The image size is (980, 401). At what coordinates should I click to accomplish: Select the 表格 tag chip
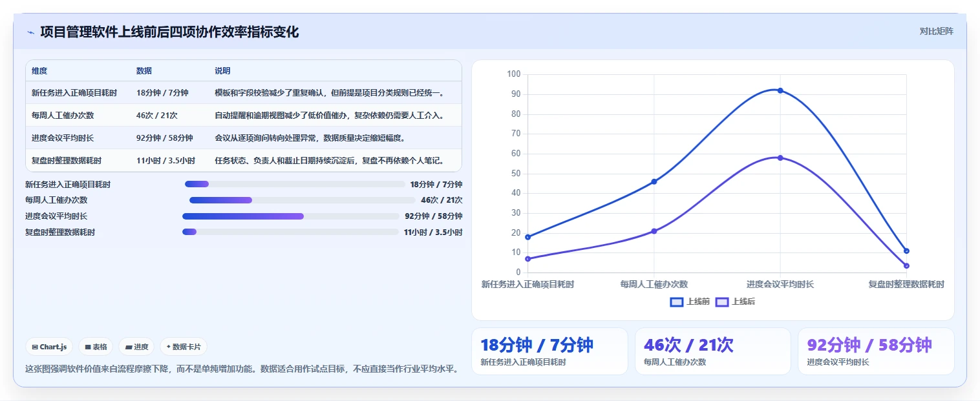[x=96, y=347]
